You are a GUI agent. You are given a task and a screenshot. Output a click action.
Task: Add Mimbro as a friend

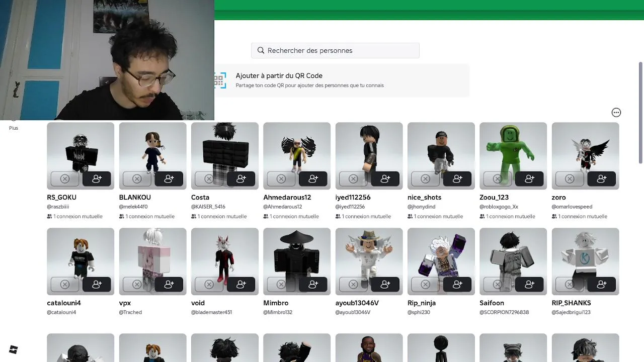(x=313, y=284)
